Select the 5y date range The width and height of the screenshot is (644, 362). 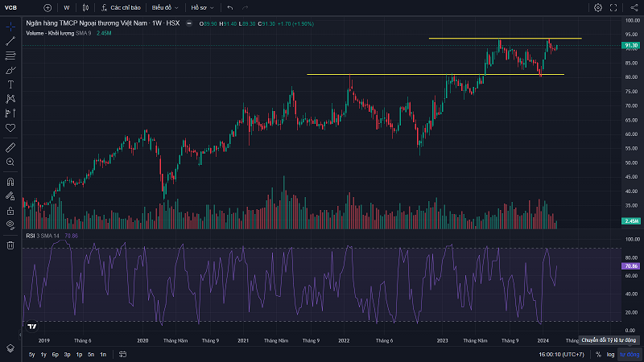click(x=31, y=354)
